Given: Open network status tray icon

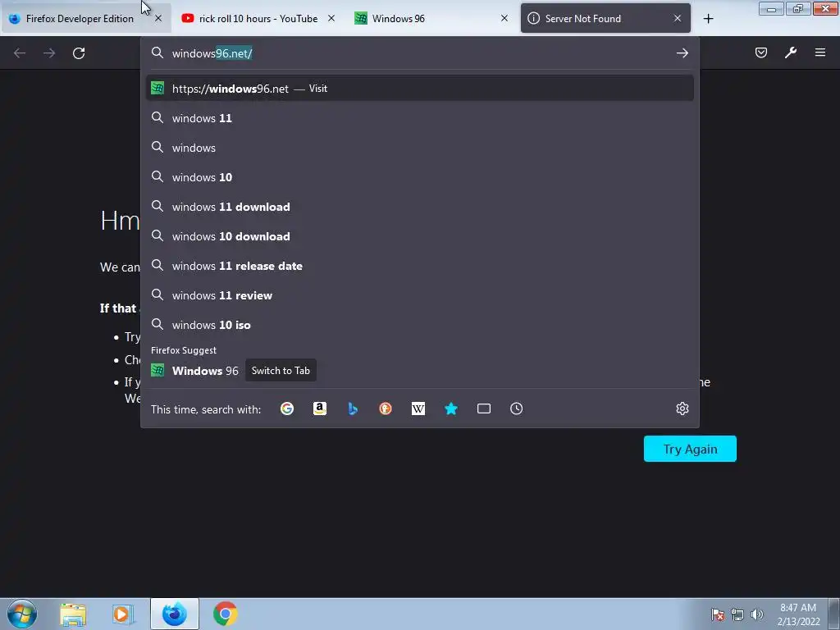Looking at the screenshot, I should tap(737, 614).
